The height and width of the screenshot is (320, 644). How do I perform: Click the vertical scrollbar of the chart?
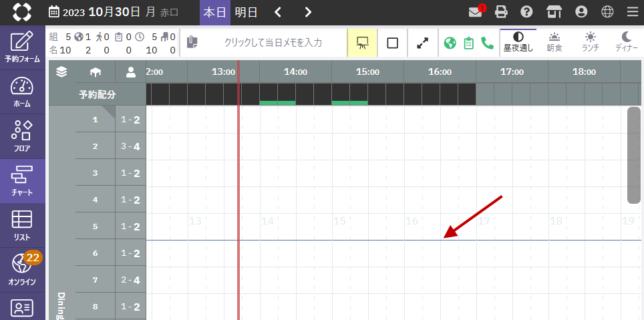(633, 155)
